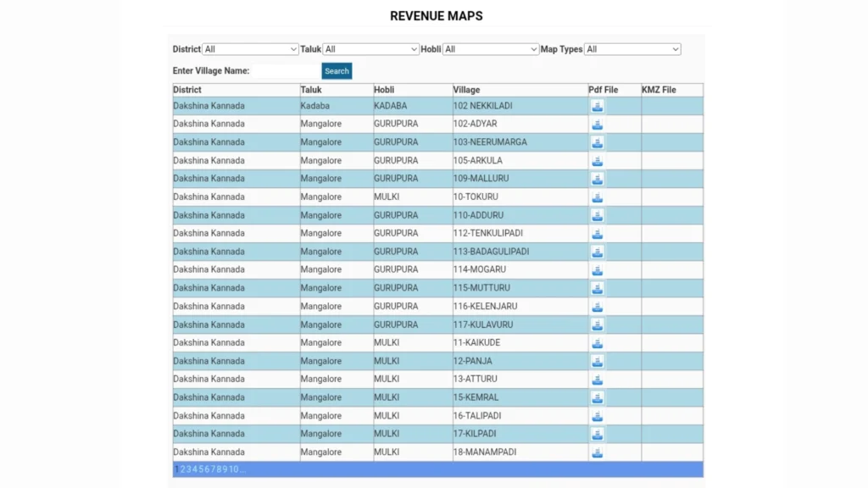
Task: Expand the District dropdown
Action: (250, 49)
